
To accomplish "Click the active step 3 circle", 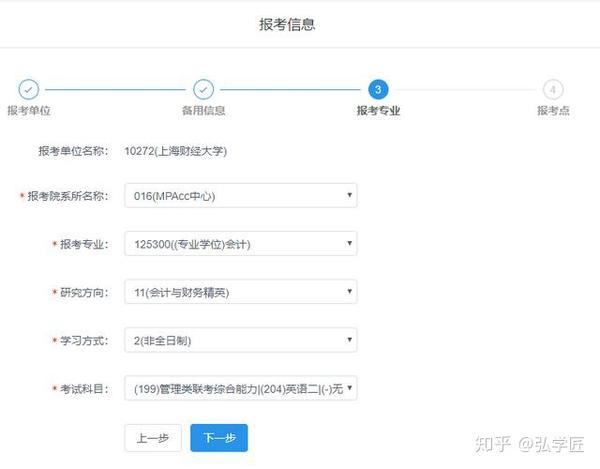I will coord(378,90).
